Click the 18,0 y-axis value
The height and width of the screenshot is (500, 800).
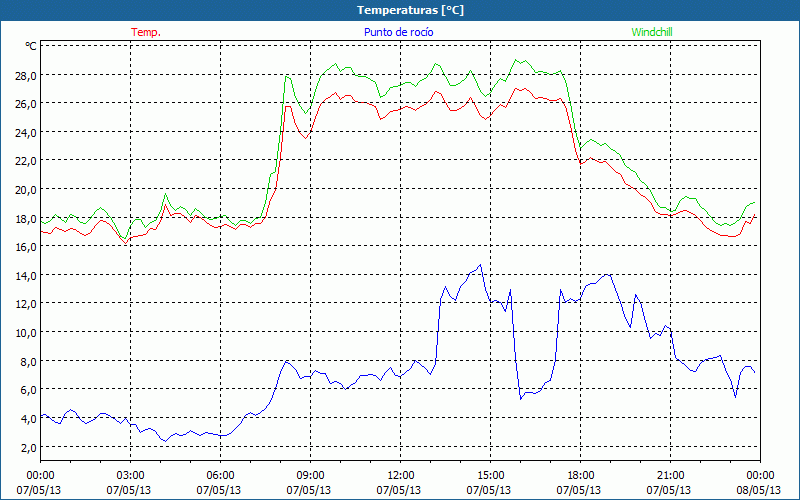point(26,218)
